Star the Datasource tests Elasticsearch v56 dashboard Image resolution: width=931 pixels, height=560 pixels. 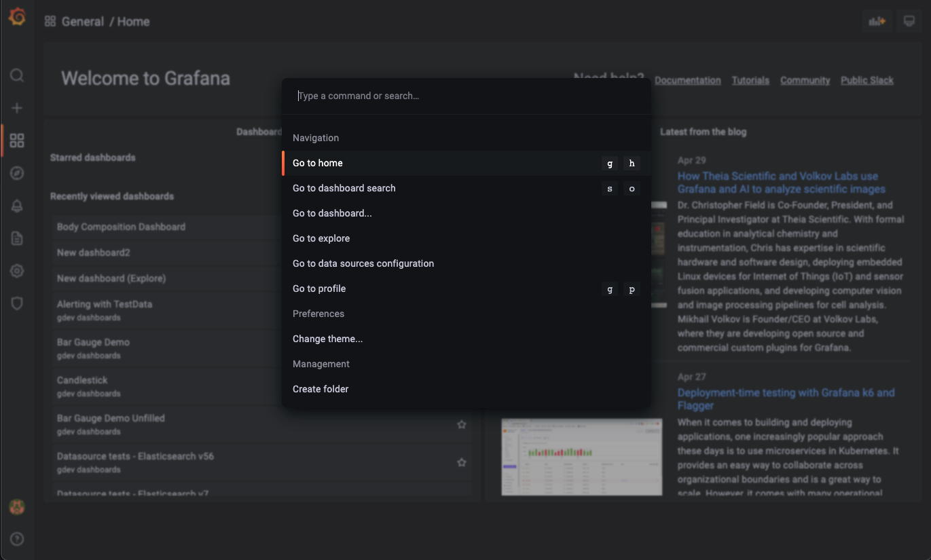(x=462, y=462)
